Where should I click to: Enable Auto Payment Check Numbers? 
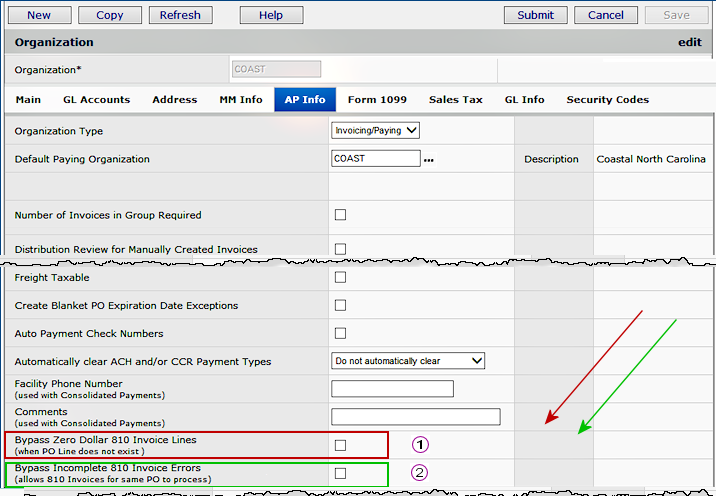[x=340, y=333]
